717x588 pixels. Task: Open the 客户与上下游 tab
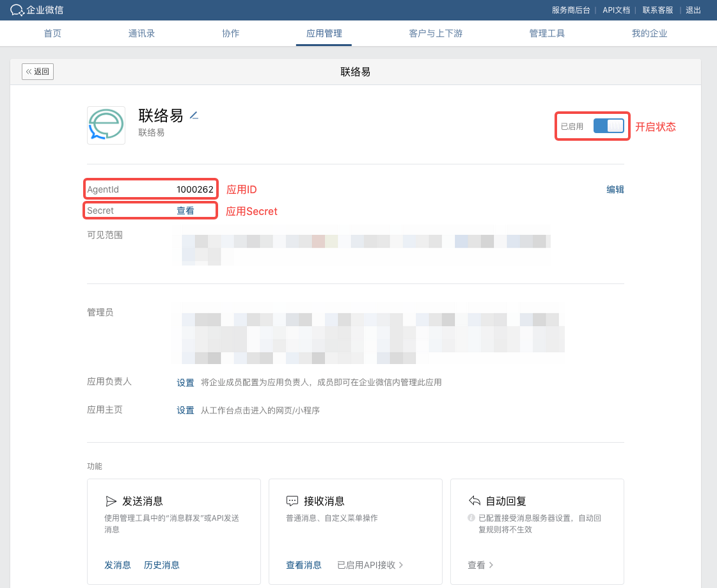click(435, 33)
